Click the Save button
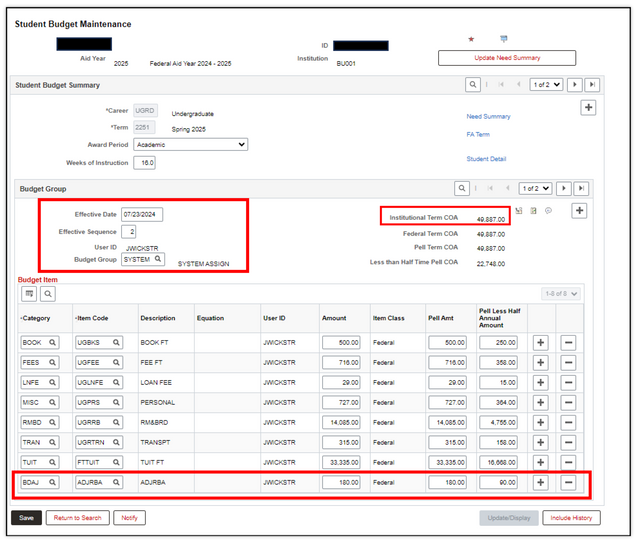Image resolution: width=636 pixels, height=543 pixels. point(26,518)
